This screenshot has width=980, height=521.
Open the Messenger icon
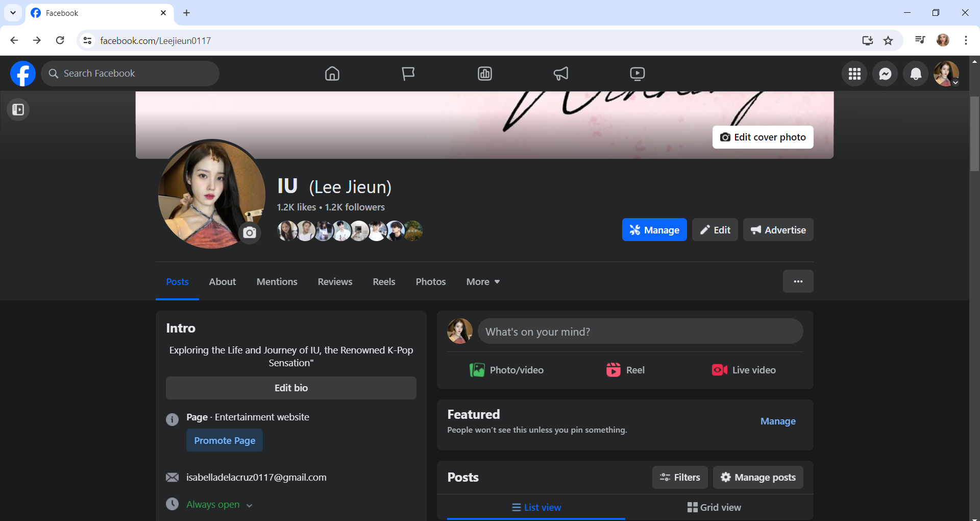pyautogui.click(x=885, y=74)
